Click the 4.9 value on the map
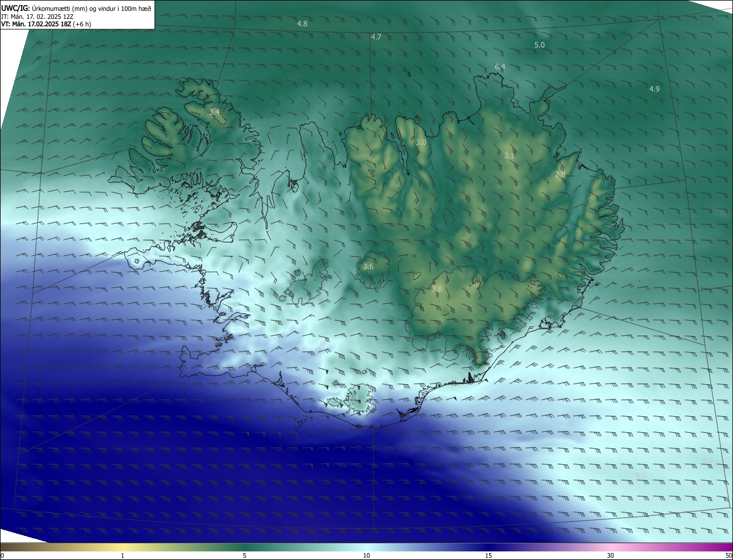The image size is (733, 560). 655,89
